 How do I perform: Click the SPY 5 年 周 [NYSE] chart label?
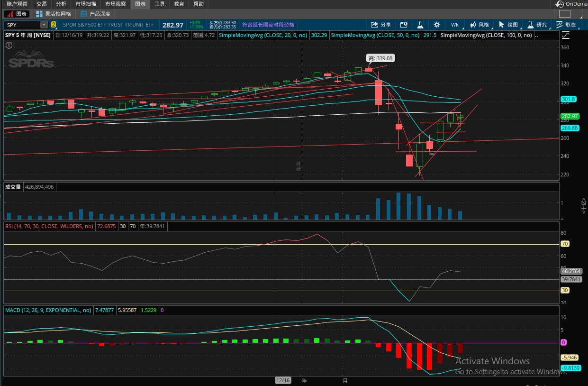28,35
